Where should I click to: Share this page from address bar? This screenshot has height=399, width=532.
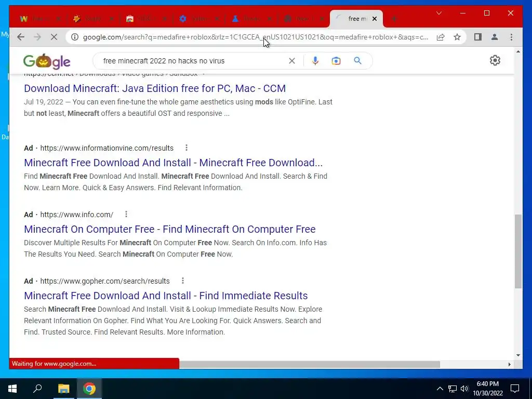tap(441, 37)
